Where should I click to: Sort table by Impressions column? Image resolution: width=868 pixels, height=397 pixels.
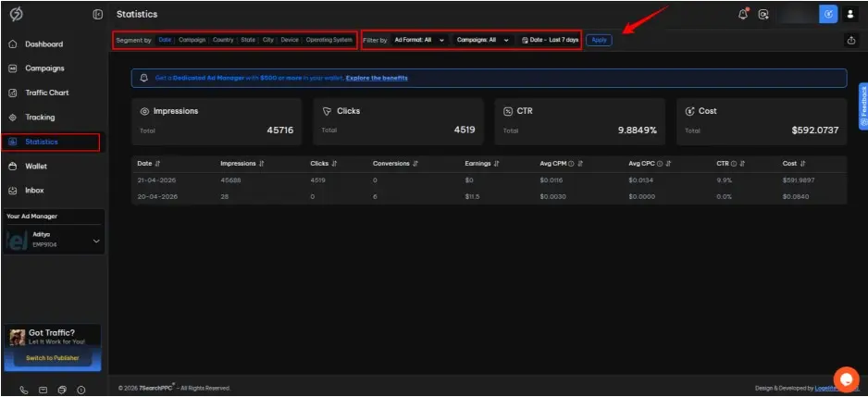pos(261,164)
